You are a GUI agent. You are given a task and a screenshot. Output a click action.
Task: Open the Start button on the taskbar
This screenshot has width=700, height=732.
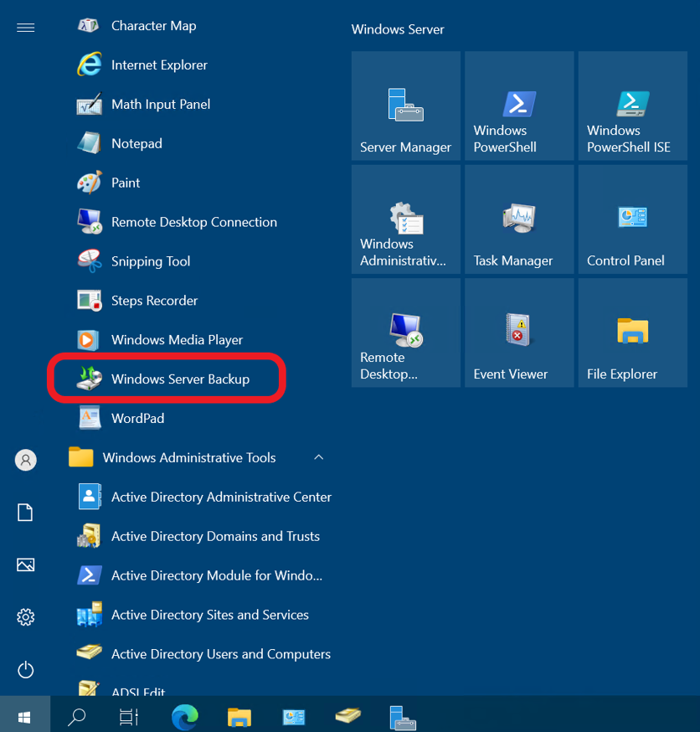(x=25, y=714)
